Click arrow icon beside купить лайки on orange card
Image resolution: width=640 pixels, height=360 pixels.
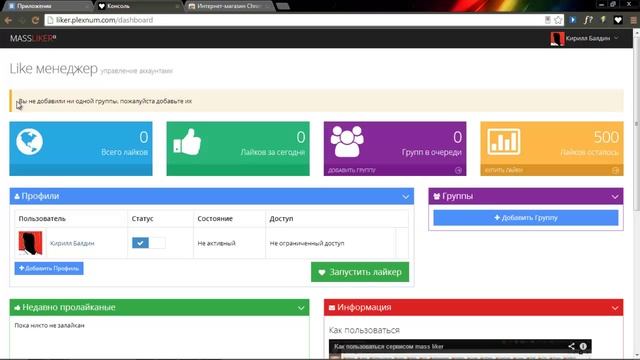[616, 170]
